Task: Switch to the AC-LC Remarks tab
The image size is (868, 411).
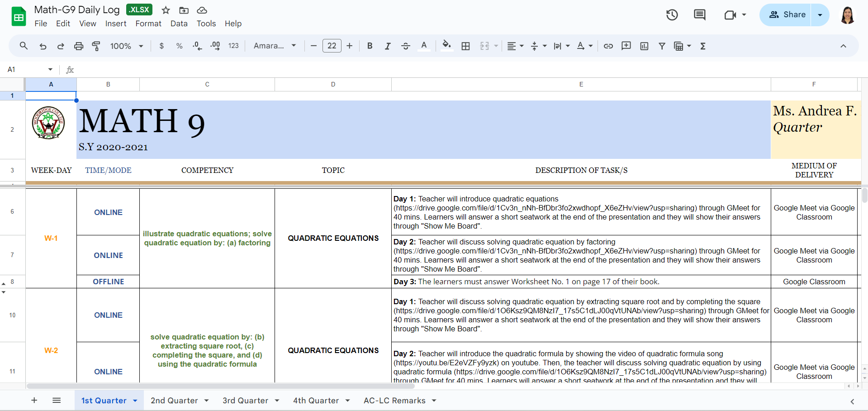Action: coord(394,401)
